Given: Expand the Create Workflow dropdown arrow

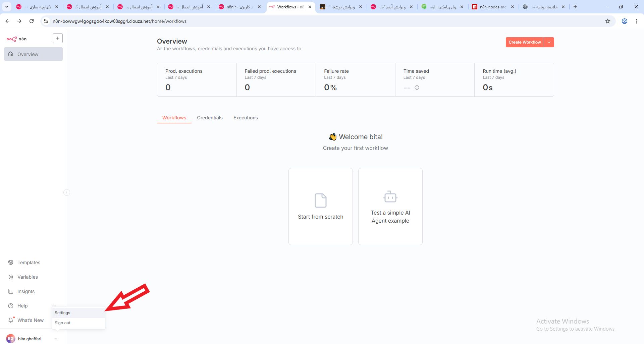Looking at the screenshot, I should coord(549,42).
